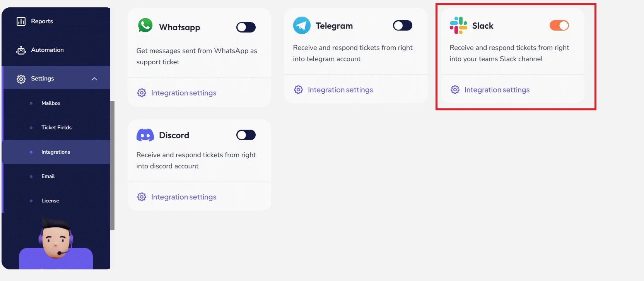Switch on the Discord integration toggle
644x281 pixels.
[246, 135]
